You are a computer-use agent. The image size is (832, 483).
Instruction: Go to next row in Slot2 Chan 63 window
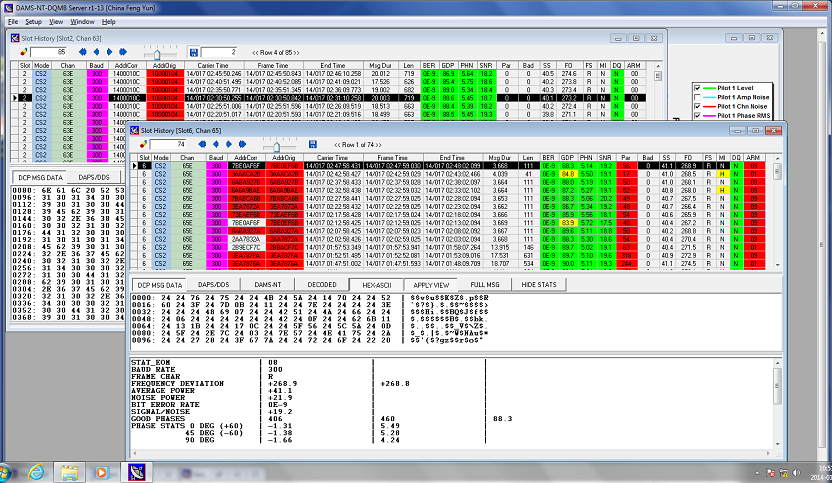(x=109, y=52)
